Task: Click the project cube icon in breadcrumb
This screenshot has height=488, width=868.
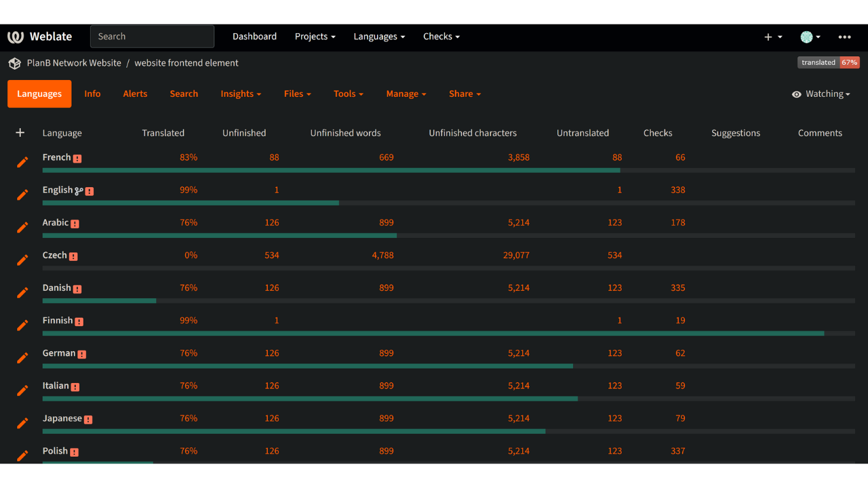Action: coord(14,63)
